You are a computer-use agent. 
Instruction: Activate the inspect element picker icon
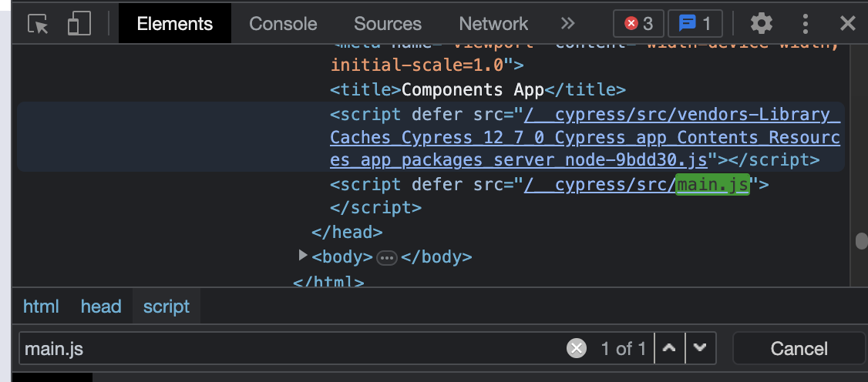pyautogui.click(x=38, y=24)
